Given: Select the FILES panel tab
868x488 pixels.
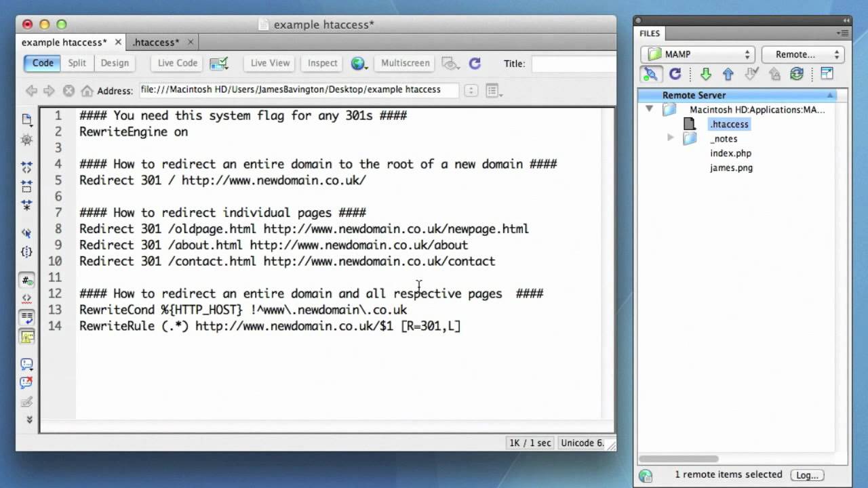Looking at the screenshot, I should (650, 33).
